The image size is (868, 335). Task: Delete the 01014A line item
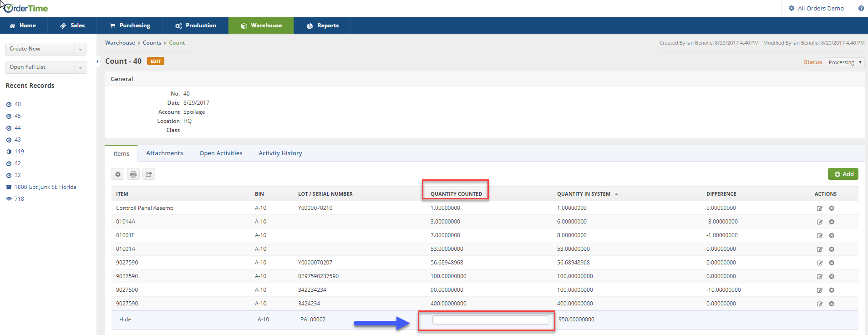coord(831,222)
